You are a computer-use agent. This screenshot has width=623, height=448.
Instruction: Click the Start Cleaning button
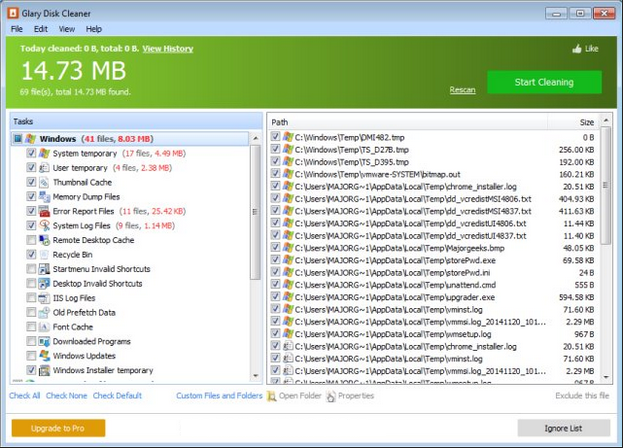pos(544,82)
